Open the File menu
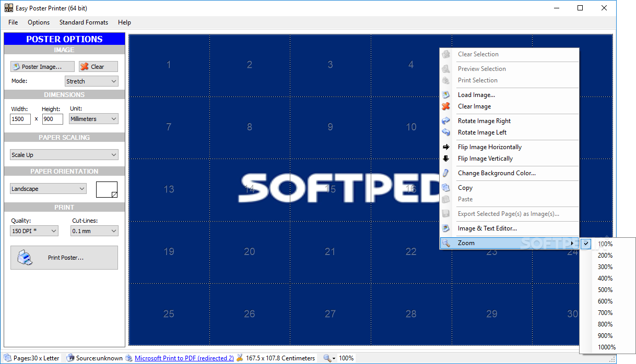 click(13, 22)
